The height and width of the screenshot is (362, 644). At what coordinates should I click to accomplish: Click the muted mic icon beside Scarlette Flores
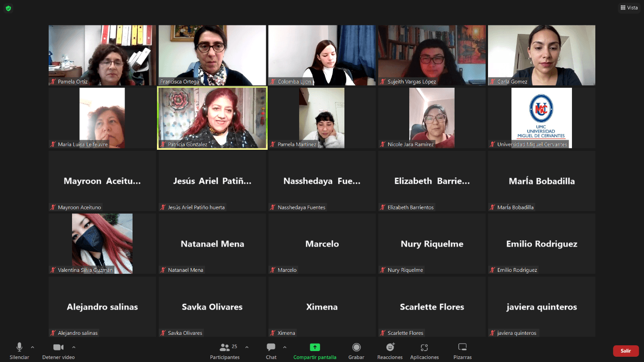[x=383, y=333]
